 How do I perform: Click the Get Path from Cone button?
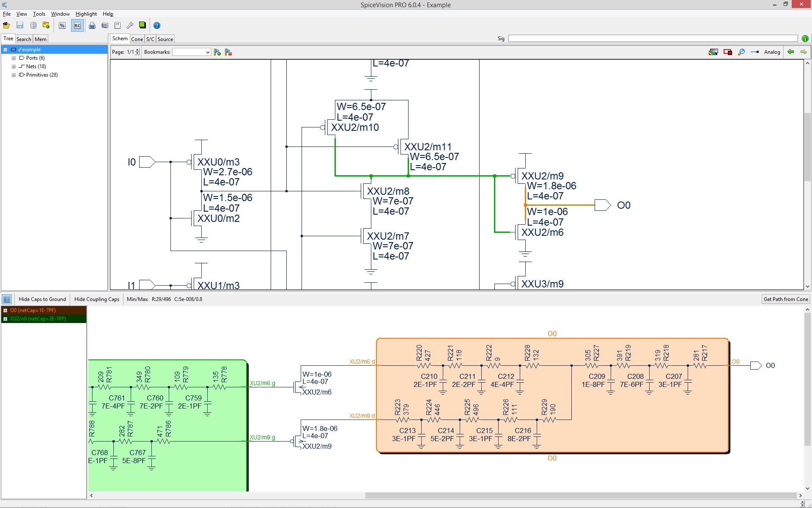click(785, 299)
